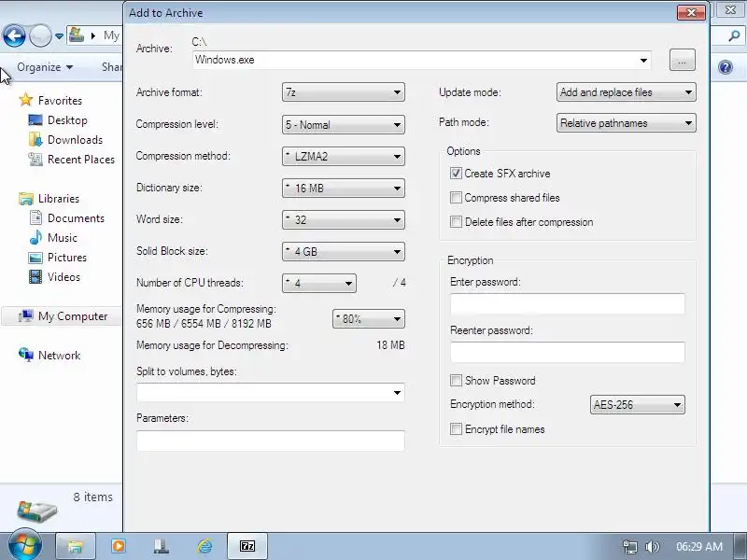Open Documents library
The image size is (747, 560).
point(66,218)
